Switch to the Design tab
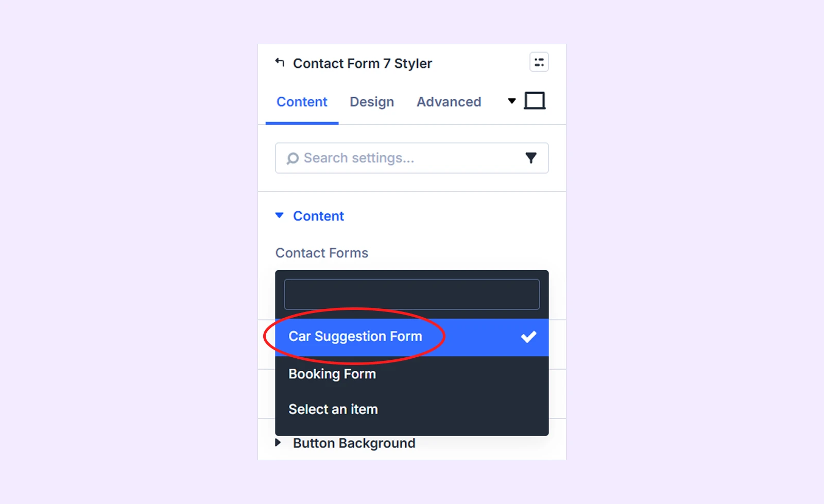The height and width of the screenshot is (504, 824). pos(372,102)
